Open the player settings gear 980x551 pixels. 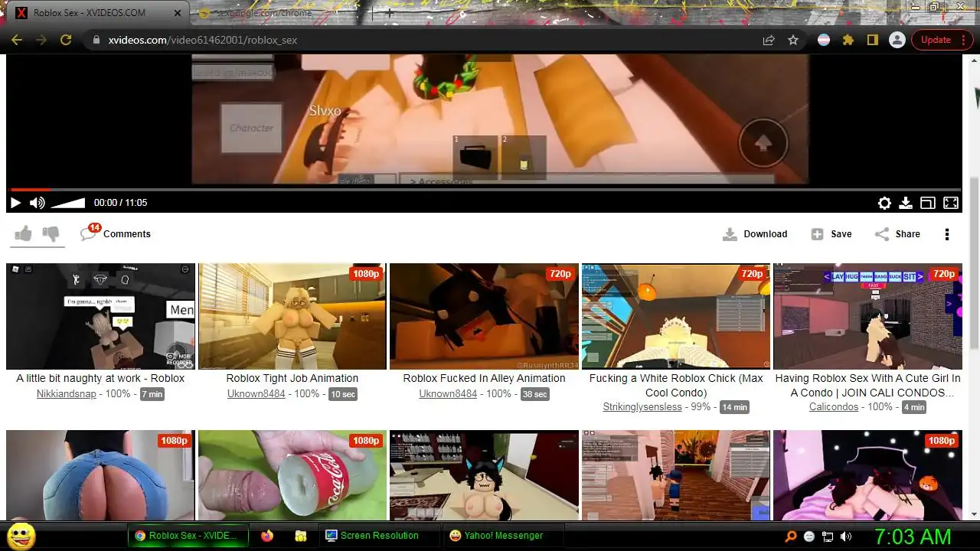pyautogui.click(x=884, y=203)
